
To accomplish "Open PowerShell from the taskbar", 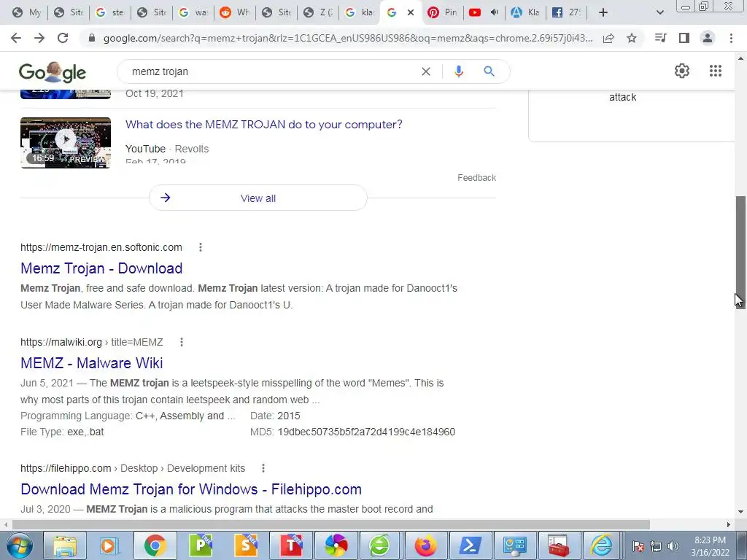I will coord(471,545).
